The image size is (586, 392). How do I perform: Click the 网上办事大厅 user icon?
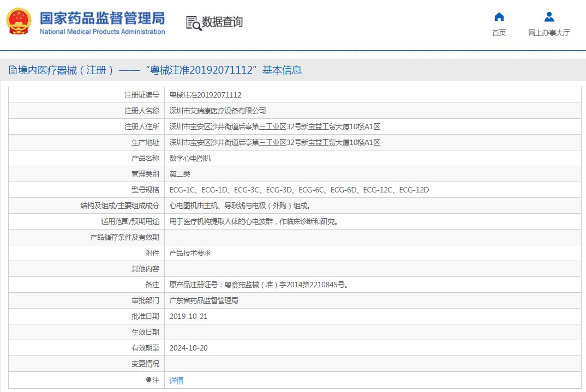point(549,17)
